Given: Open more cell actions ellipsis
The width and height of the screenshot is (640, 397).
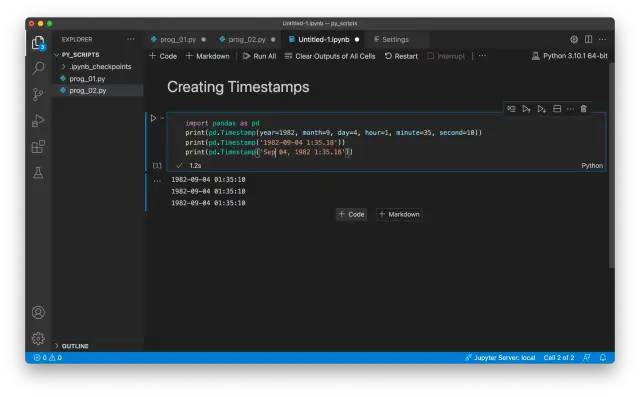Looking at the screenshot, I should point(570,109).
